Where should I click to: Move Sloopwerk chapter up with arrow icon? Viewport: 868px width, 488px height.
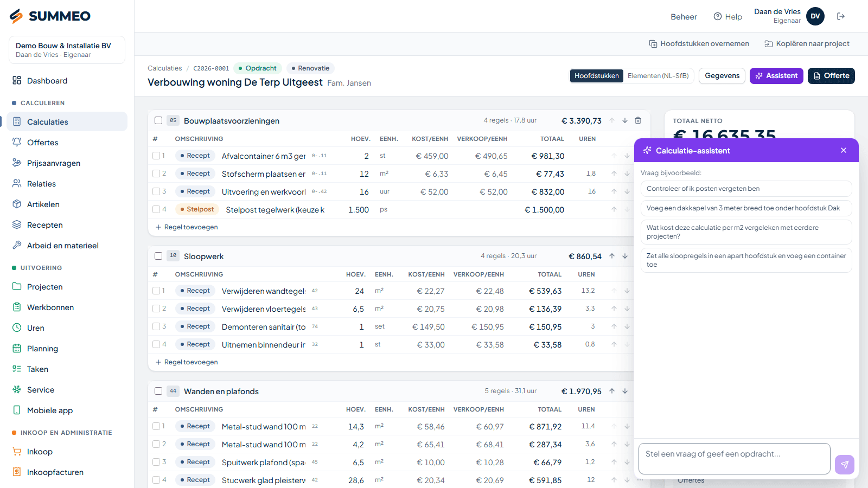click(612, 256)
